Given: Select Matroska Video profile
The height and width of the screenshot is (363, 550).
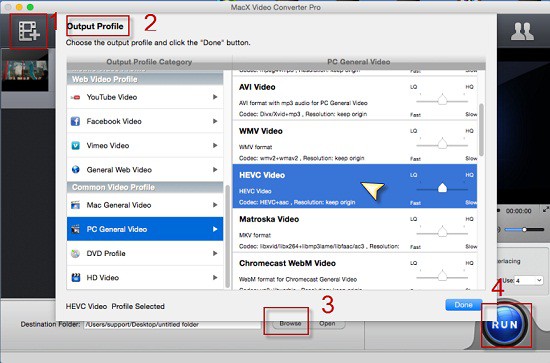Looking at the screenshot, I should (x=355, y=230).
